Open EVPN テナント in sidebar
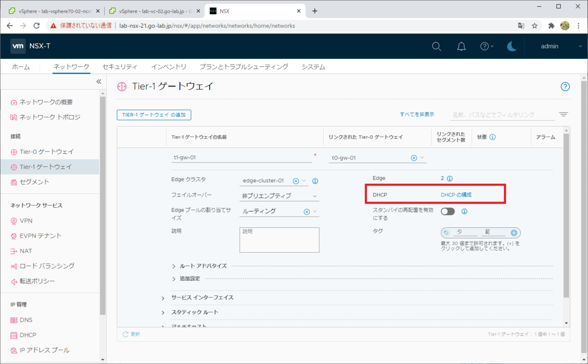This screenshot has height=364, width=588. [41, 236]
